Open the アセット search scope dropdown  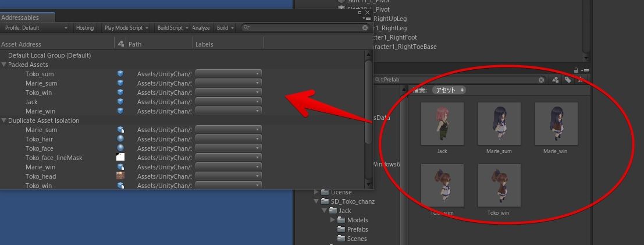tap(449, 90)
